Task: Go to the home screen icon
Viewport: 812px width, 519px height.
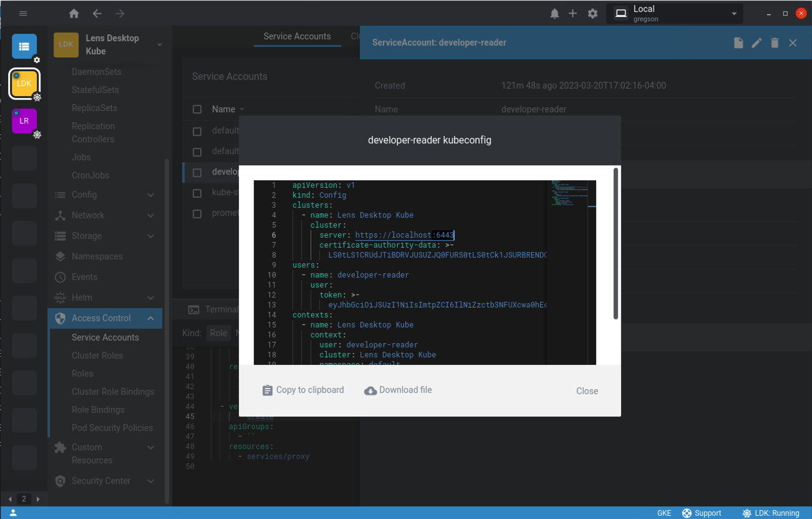Action: tap(73, 12)
